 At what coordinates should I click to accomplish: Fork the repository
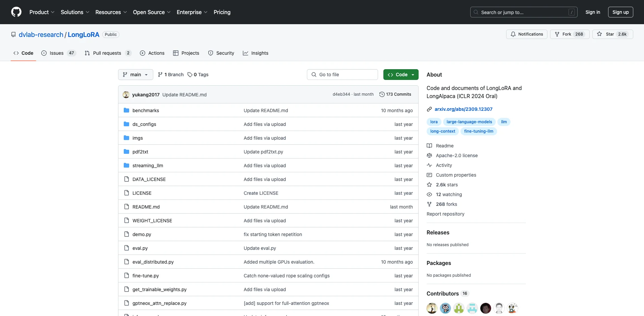(x=570, y=34)
